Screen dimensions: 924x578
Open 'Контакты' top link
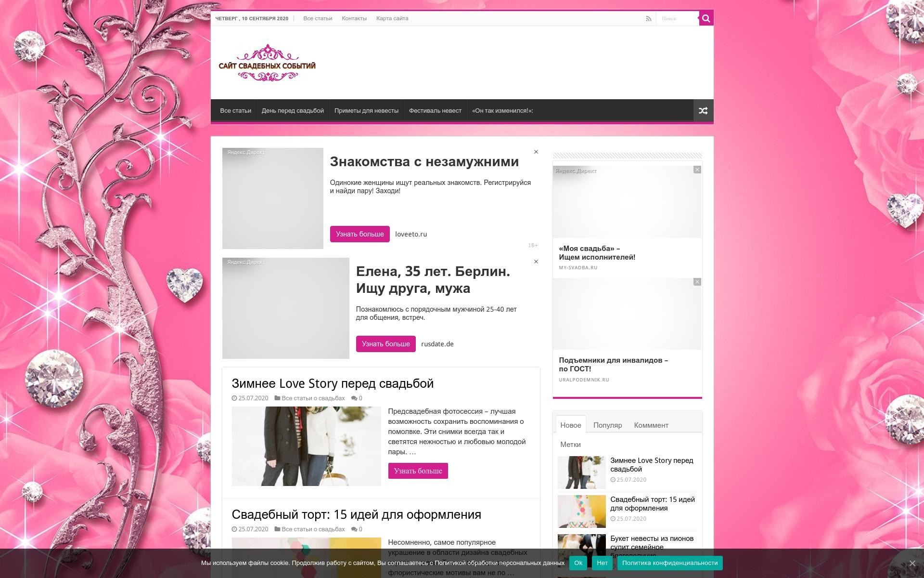[x=354, y=18]
